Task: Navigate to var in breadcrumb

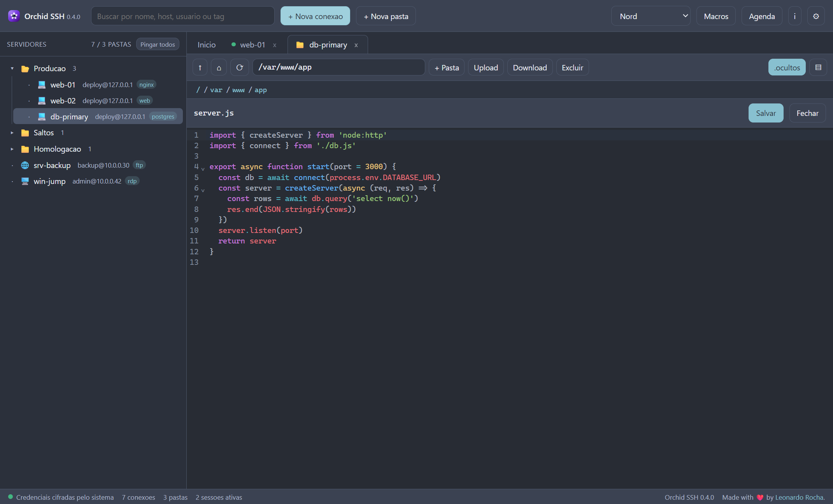Action: click(x=216, y=90)
